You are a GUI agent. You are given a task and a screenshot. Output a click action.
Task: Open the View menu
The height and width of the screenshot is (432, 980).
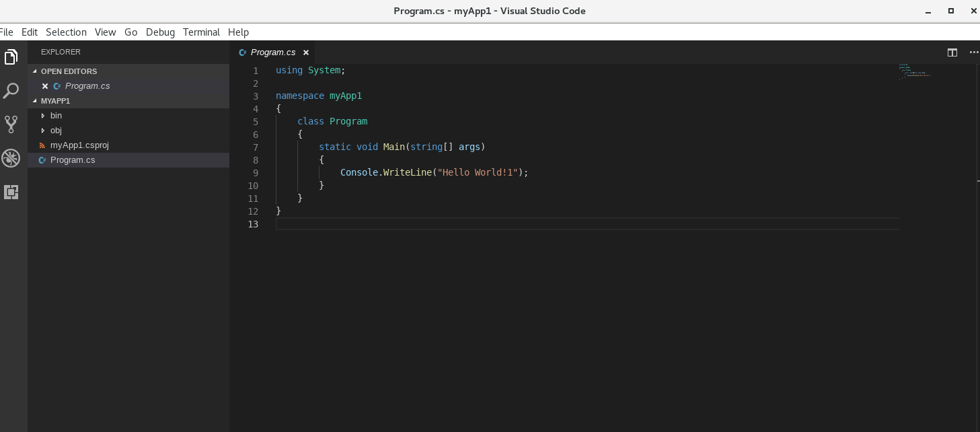[106, 32]
